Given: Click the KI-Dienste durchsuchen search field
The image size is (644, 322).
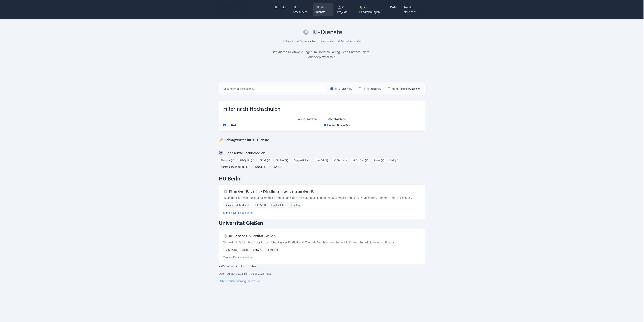Looking at the screenshot, I should (274, 89).
